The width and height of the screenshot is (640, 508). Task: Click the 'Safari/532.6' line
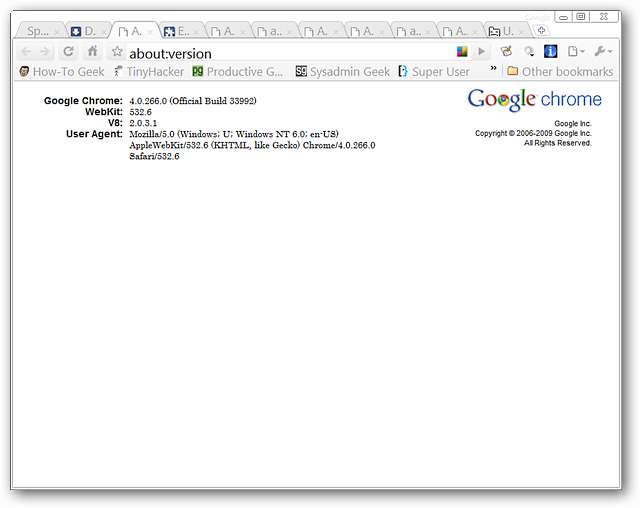click(x=154, y=156)
